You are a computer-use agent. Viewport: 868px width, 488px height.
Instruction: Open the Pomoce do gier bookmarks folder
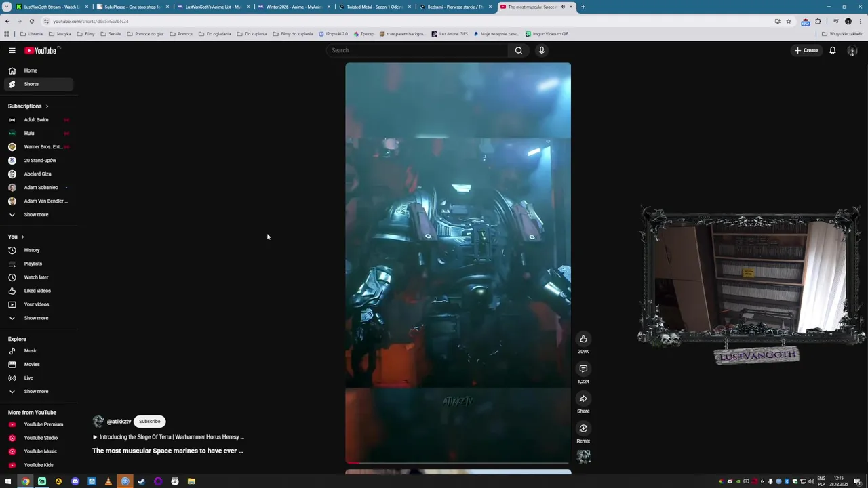click(x=145, y=34)
